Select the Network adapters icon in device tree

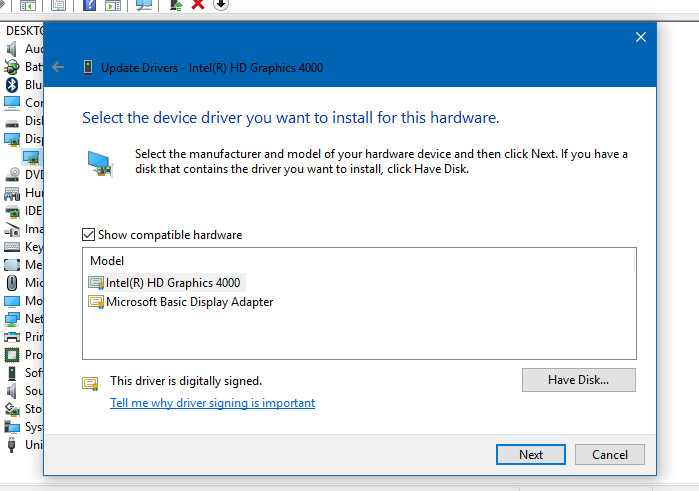click(12, 319)
